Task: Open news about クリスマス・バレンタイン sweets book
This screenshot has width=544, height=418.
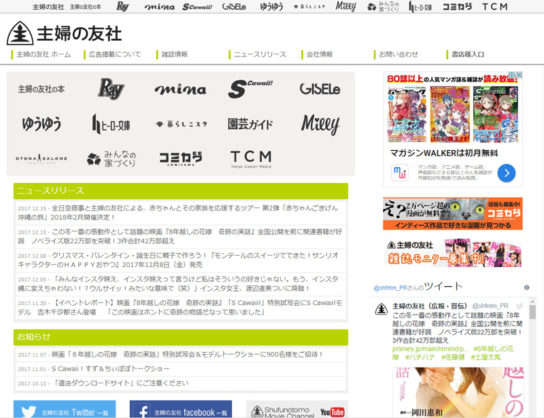Action: [180, 260]
